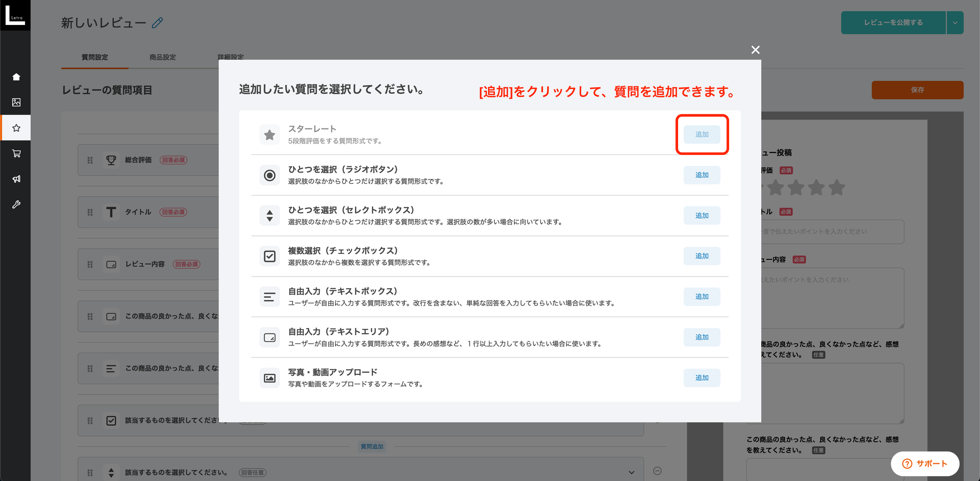The height and width of the screenshot is (481, 980).
Task: Open the 詳細設定 tab
Action: coord(231,57)
